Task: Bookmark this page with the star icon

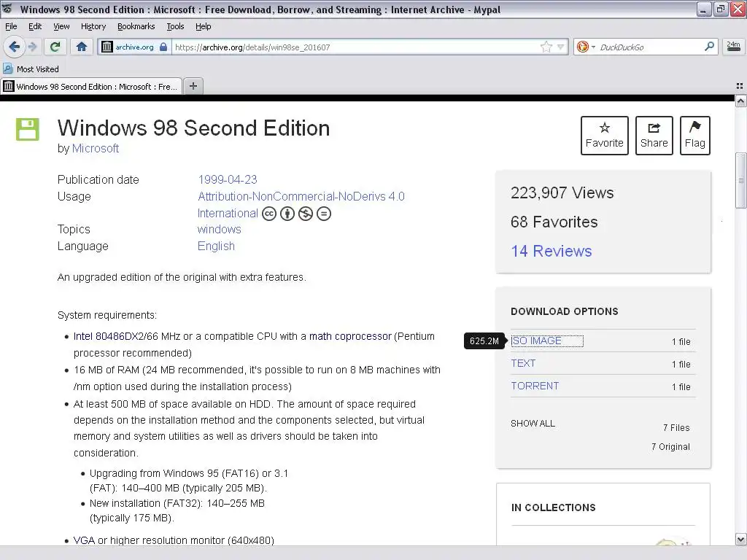Action: [546, 47]
